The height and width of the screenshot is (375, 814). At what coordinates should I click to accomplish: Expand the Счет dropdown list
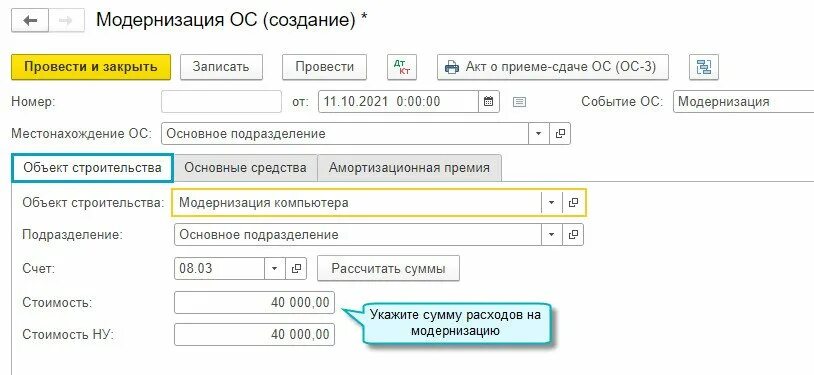coord(275,269)
